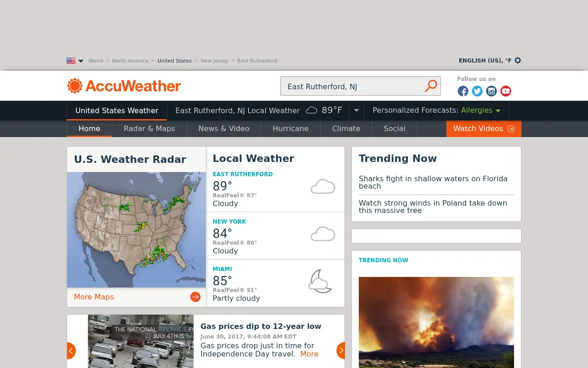Open the Allergies personalized forecast dropdown
Screen dimensions: 588x368
click(481, 110)
